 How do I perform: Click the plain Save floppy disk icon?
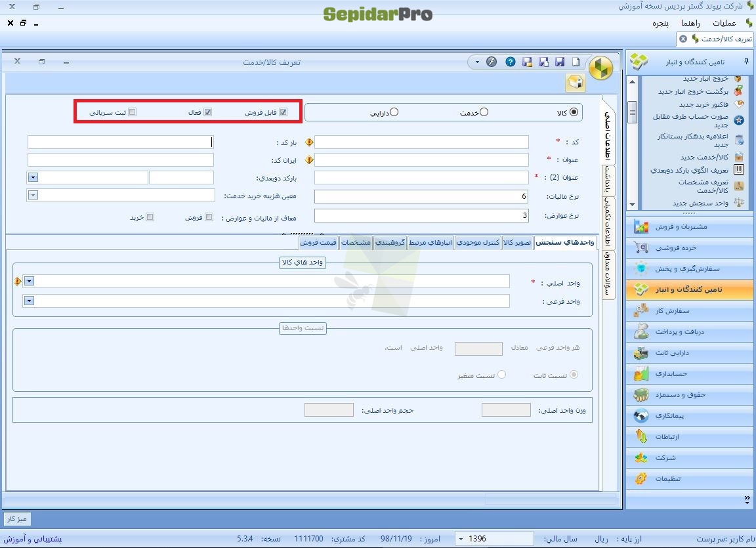(560, 62)
